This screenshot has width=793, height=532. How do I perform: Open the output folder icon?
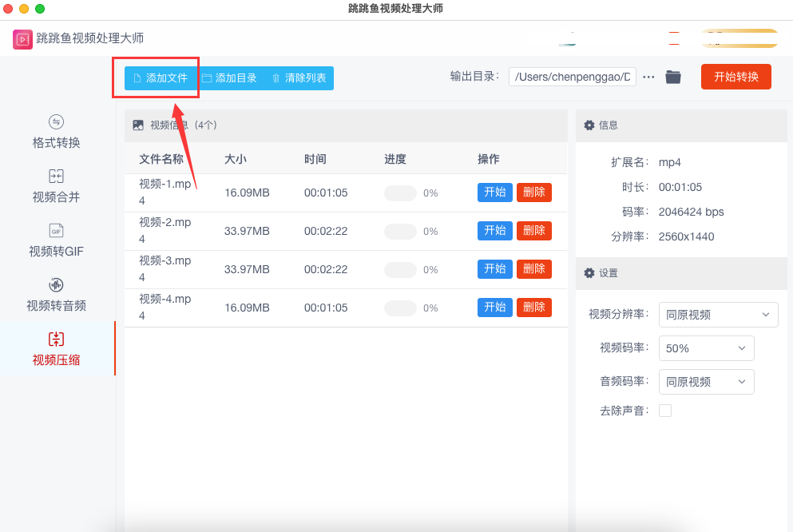pos(673,77)
